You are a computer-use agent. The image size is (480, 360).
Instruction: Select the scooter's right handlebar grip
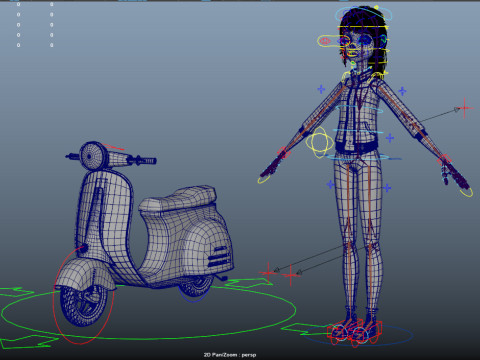(148, 161)
